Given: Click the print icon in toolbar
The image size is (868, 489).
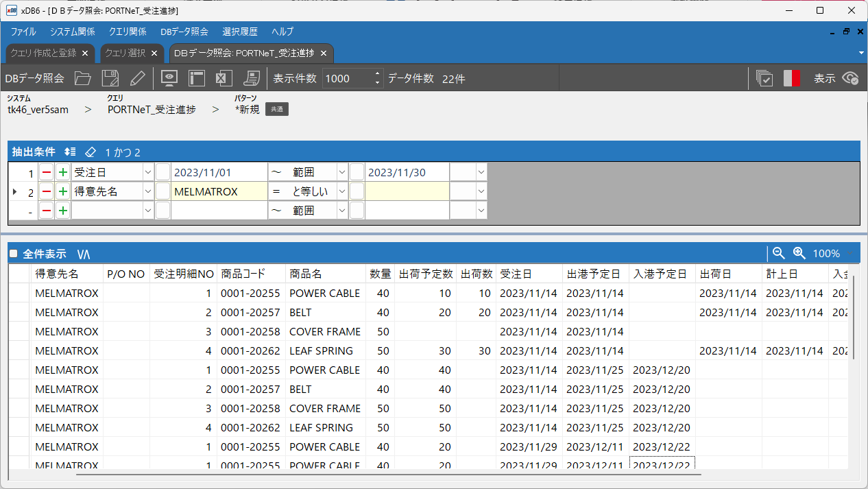Looking at the screenshot, I should 252,78.
